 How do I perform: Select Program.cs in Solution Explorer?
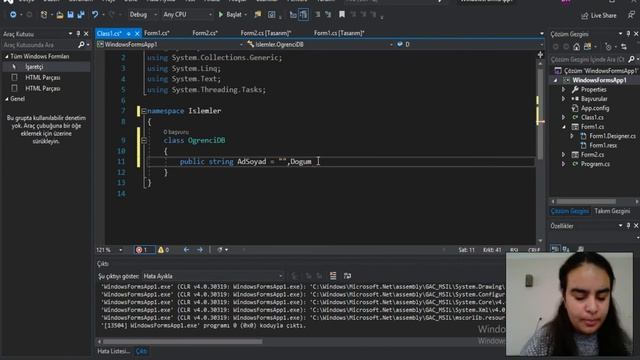[x=595, y=164]
